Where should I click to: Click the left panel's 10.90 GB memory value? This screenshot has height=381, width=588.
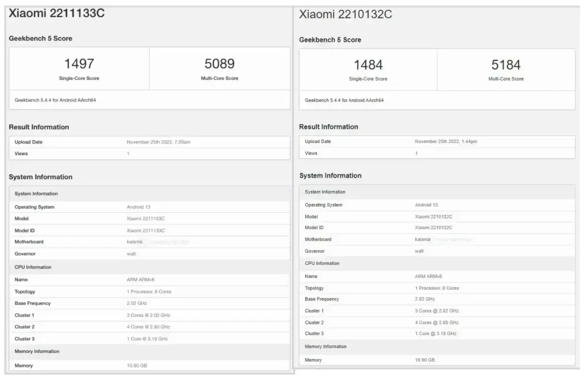pos(137,365)
